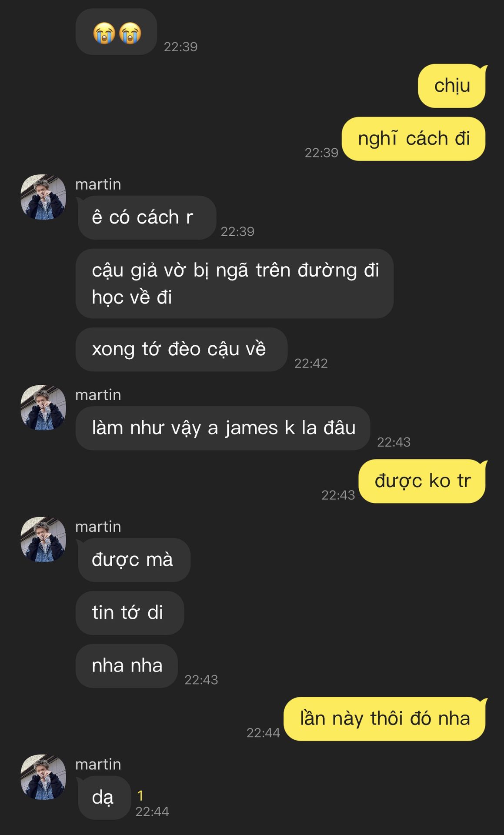The image size is (504, 835).
Task: Tap the 'dạ' message bubble
Action: [x=104, y=798]
